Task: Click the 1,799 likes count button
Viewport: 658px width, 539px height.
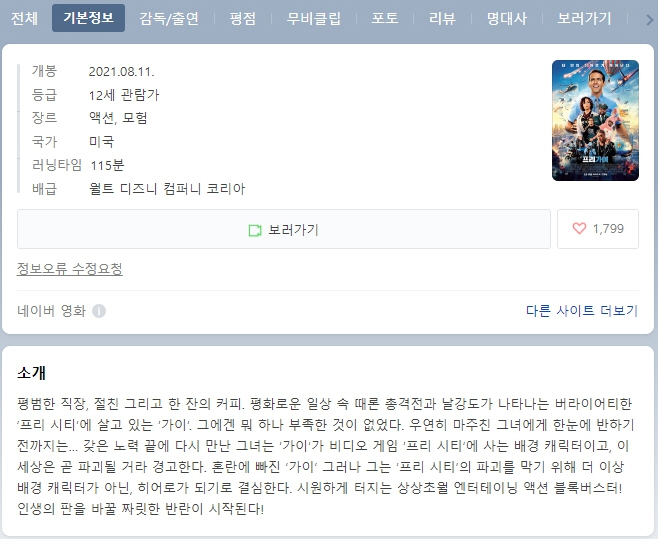Action: tap(598, 229)
